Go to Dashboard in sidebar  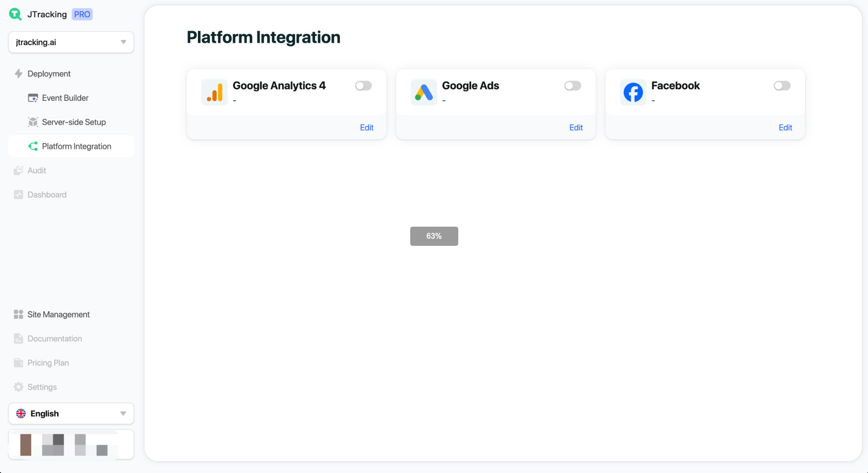[x=47, y=194]
